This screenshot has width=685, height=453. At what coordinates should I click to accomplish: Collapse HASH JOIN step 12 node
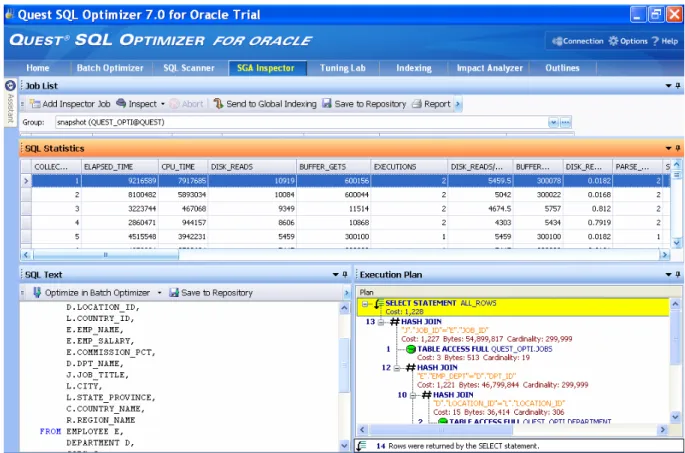[x=397, y=368]
